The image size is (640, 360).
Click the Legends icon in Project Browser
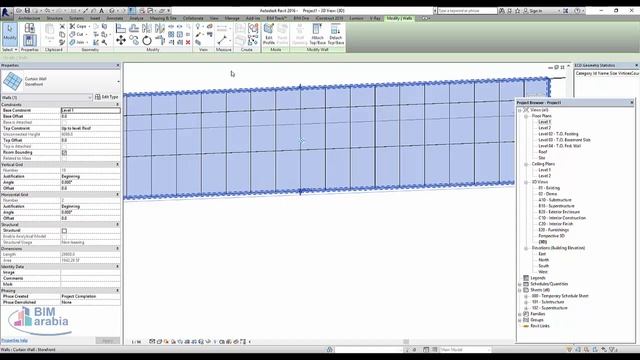click(x=526, y=278)
